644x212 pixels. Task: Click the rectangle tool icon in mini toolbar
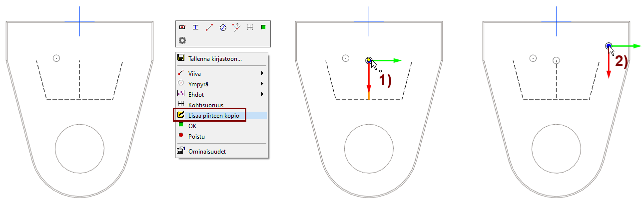(x=182, y=27)
